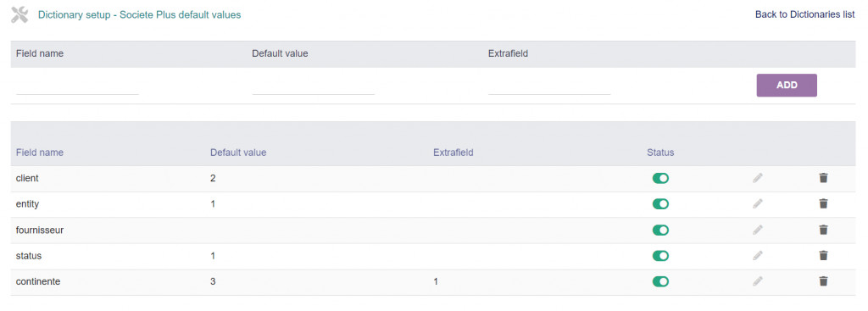Sort by Status column header

coord(660,153)
